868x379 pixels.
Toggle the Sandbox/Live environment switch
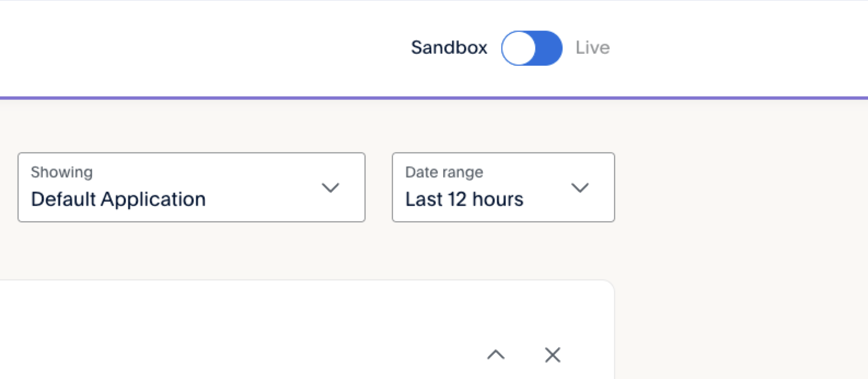(531, 48)
